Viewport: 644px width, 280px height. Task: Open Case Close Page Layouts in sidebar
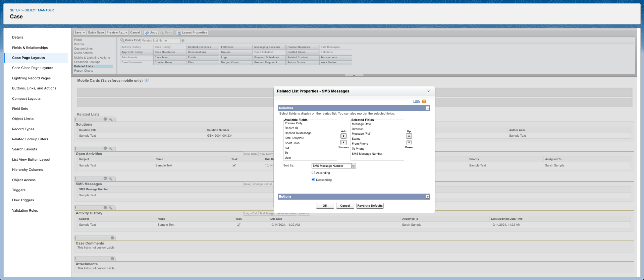[x=33, y=68]
